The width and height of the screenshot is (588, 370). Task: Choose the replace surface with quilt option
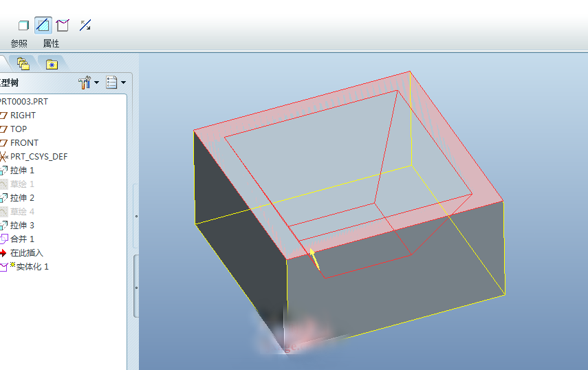pyautogui.click(x=63, y=25)
